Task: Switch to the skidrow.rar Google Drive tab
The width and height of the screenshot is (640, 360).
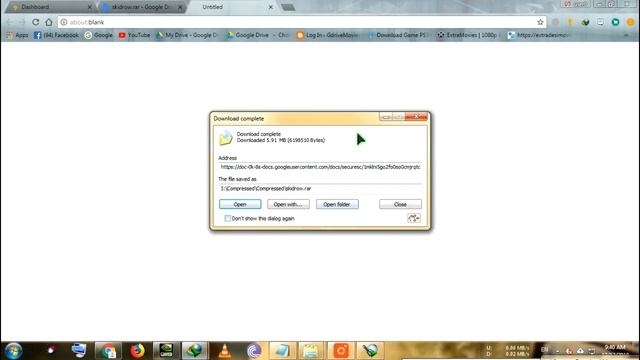Action: (140, 7)
